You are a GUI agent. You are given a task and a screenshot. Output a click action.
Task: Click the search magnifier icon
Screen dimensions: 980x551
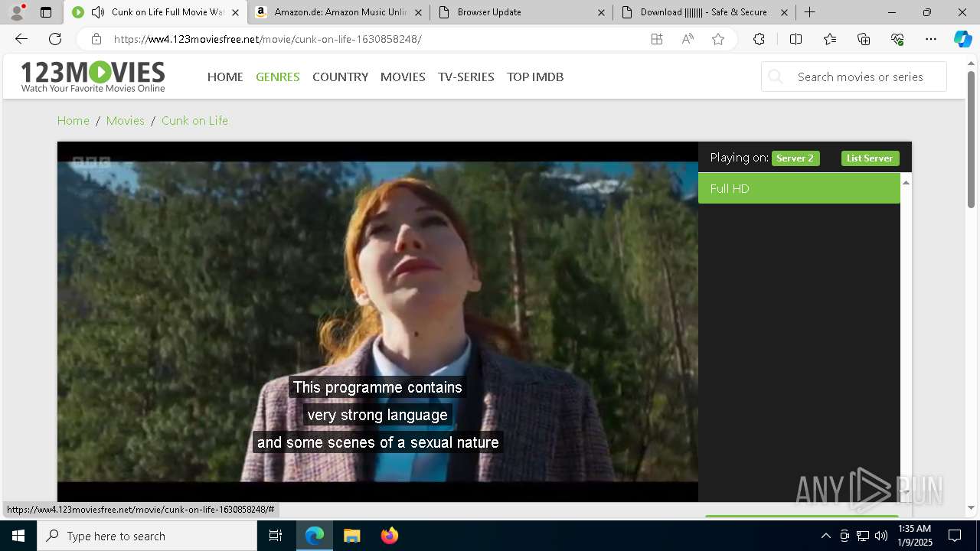[x=776, y=77]
